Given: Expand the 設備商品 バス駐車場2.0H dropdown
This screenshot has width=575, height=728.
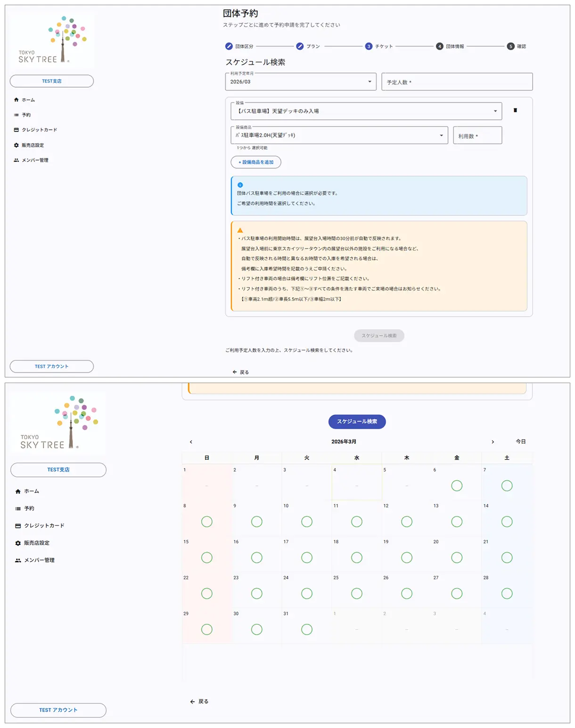Looking at the screenshot, I should tap(339, 135).
